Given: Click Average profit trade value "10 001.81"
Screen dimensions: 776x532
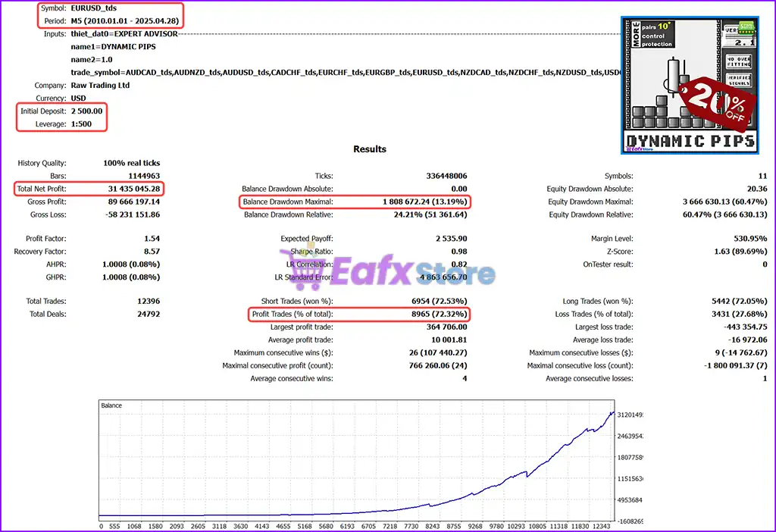Looking at the screenshot, I should pos(449,340).
